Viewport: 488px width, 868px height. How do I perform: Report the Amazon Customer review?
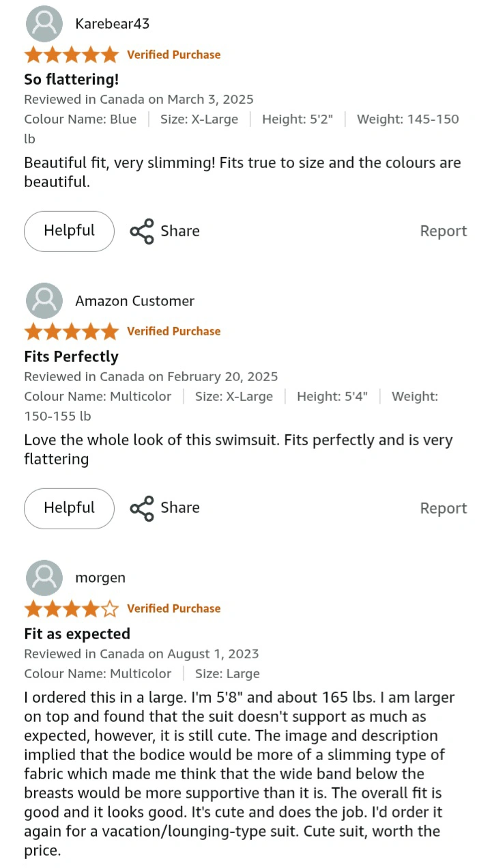click(444, 508)
